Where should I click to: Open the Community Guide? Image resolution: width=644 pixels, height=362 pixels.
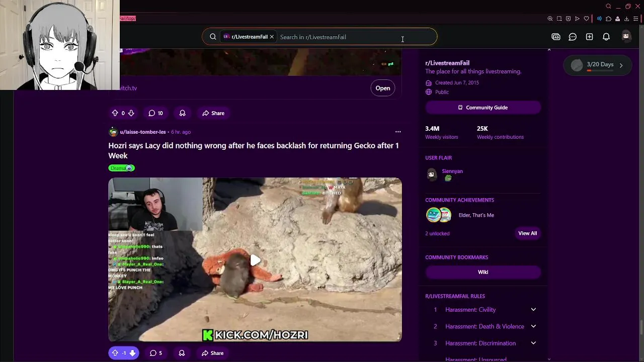[483, 108]
